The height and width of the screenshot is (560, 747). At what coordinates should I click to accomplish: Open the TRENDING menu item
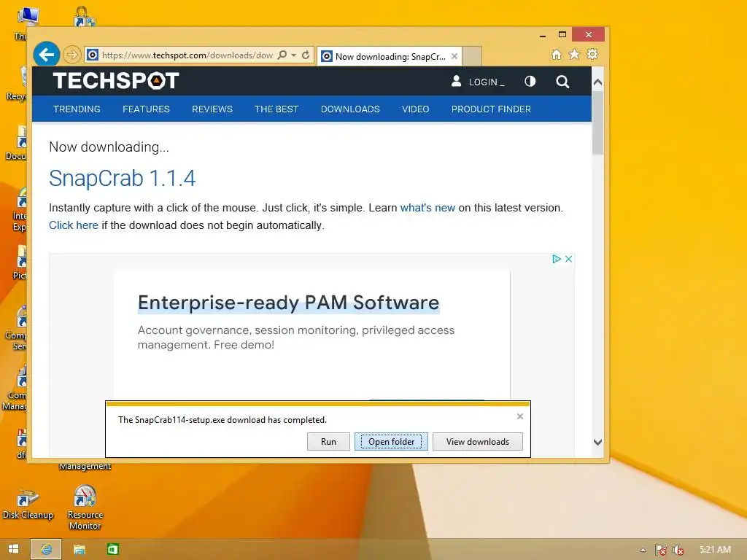(77, 109)
